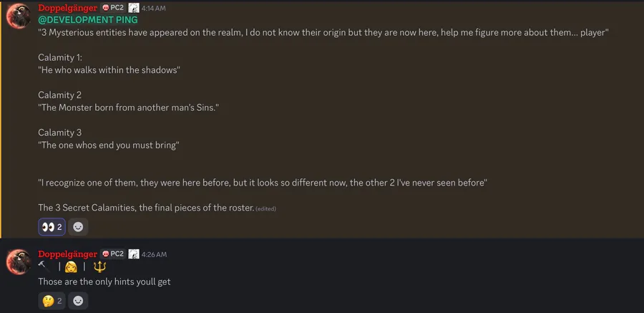Toggle the thinking face reaction

point(52,301)
